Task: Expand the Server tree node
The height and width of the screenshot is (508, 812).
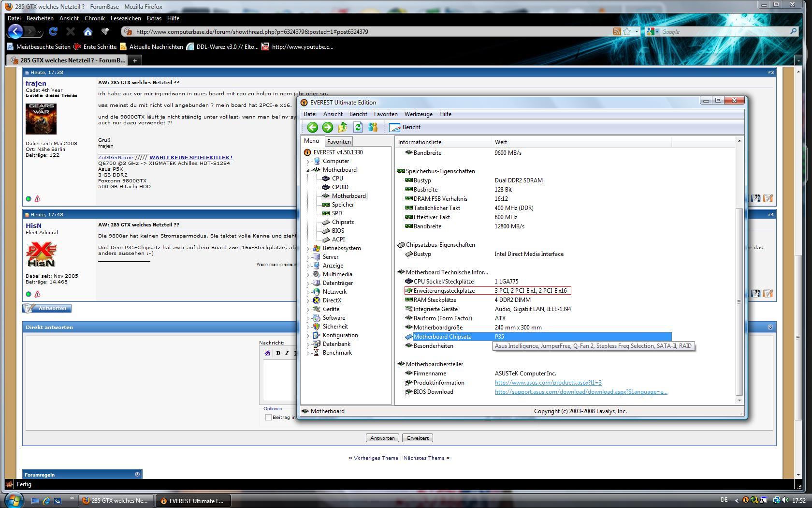Action: click(x=308, y=257)
